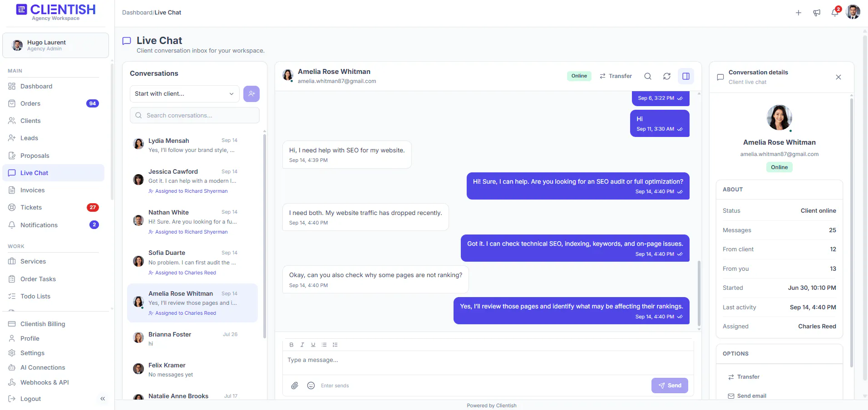Open the announcements megaphone icon
The height and width of the screenshot is (410, 868).
817,13
